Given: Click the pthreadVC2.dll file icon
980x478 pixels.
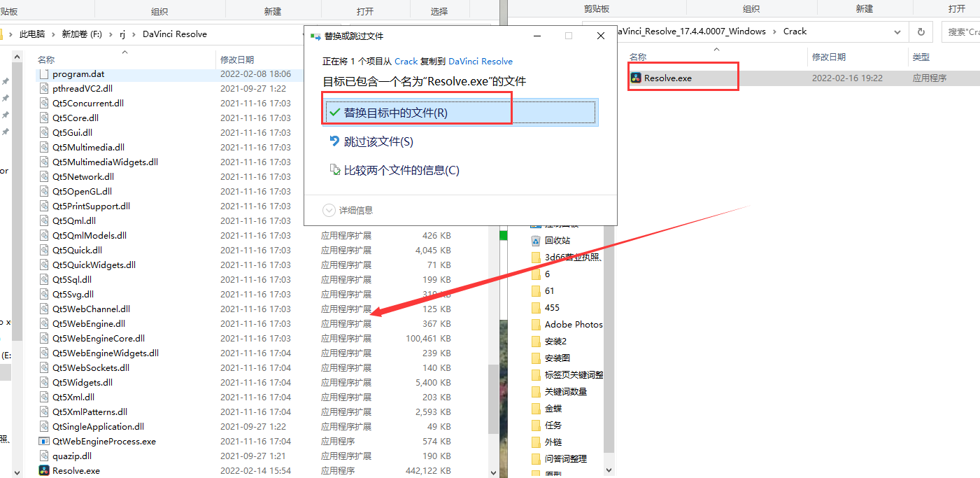Looking at the screenshot, I should 44,89.
